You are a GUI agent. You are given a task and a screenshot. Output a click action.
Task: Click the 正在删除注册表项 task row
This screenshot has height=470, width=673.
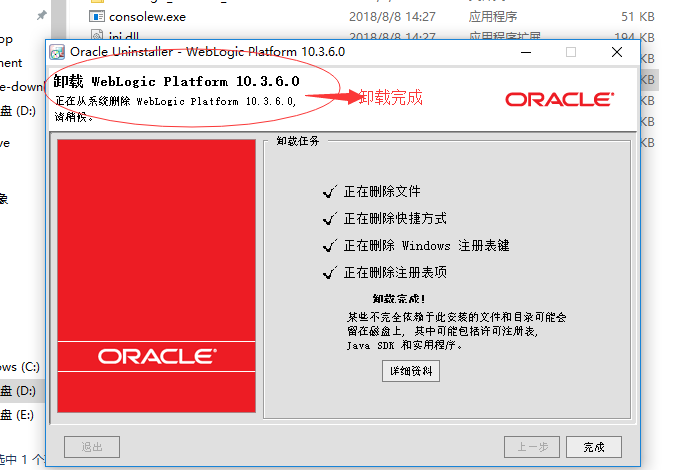(x=385, y=272)
